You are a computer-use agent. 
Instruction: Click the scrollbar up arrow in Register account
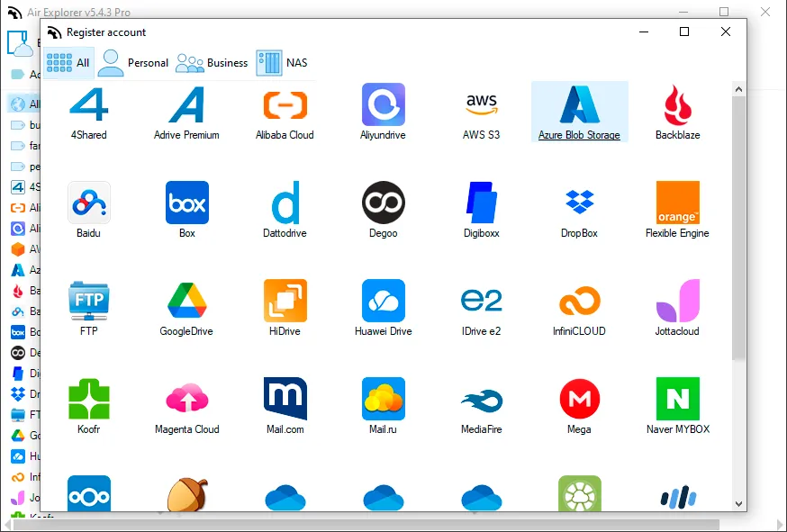[x=738, y=89]
